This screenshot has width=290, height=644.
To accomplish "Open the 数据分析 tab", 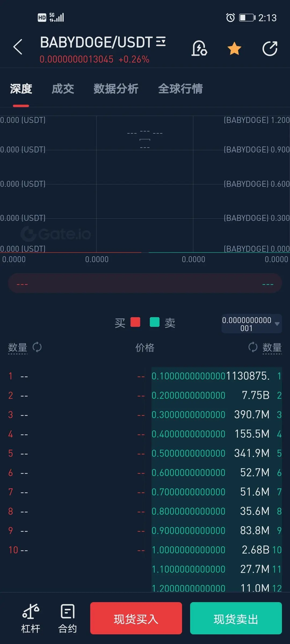I will click(x=116, y=89).
